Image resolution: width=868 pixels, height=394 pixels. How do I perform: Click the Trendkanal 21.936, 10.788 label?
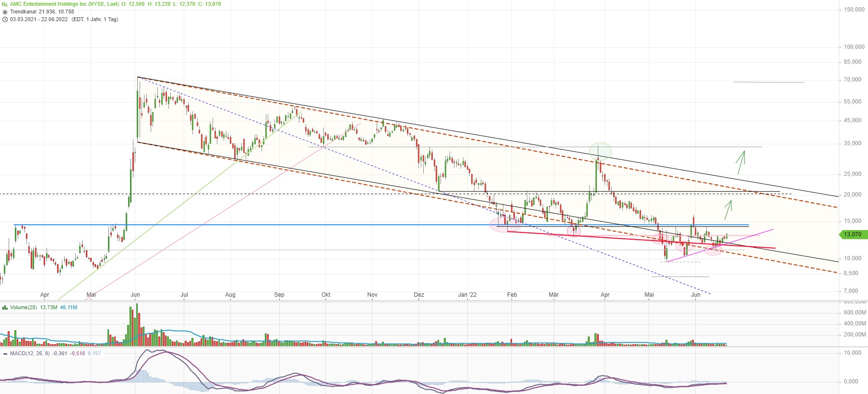42,12
